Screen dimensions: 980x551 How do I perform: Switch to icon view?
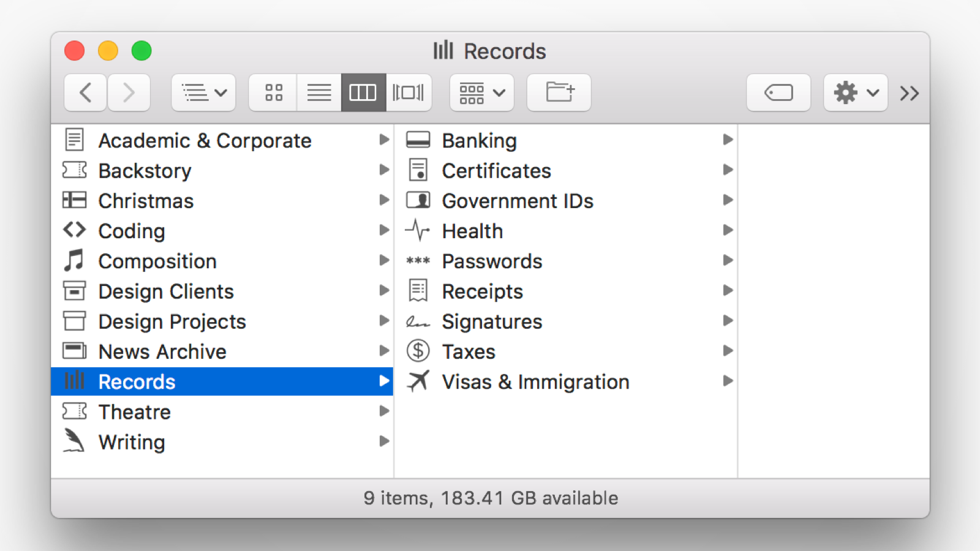pos(273,93)
